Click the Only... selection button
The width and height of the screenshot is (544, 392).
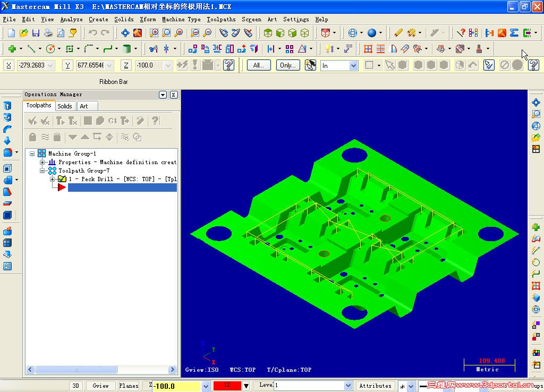pyautogui.click(x=288, y=65)
